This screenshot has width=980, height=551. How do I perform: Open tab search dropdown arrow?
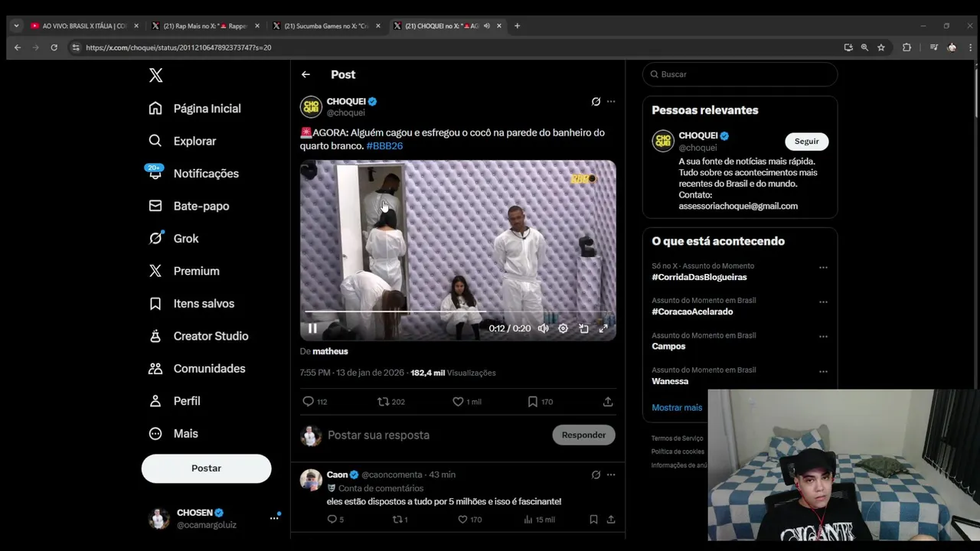16,26
